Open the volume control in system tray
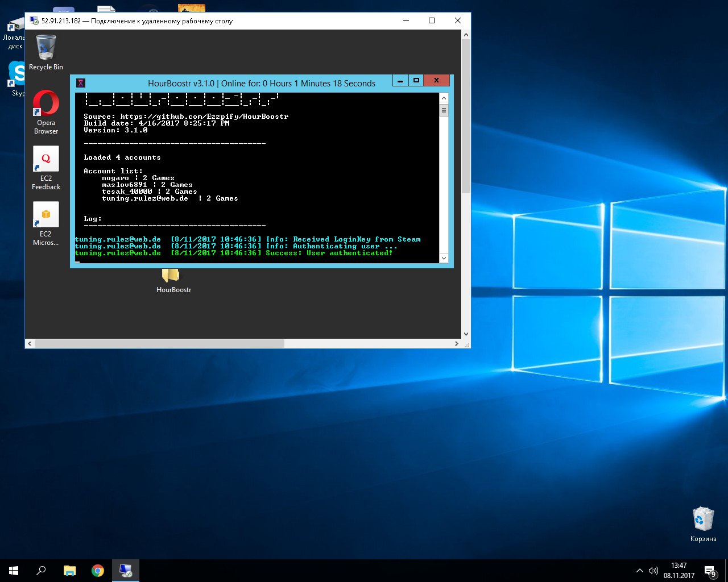This screenshot has width=728, height=582. point(653,571)
